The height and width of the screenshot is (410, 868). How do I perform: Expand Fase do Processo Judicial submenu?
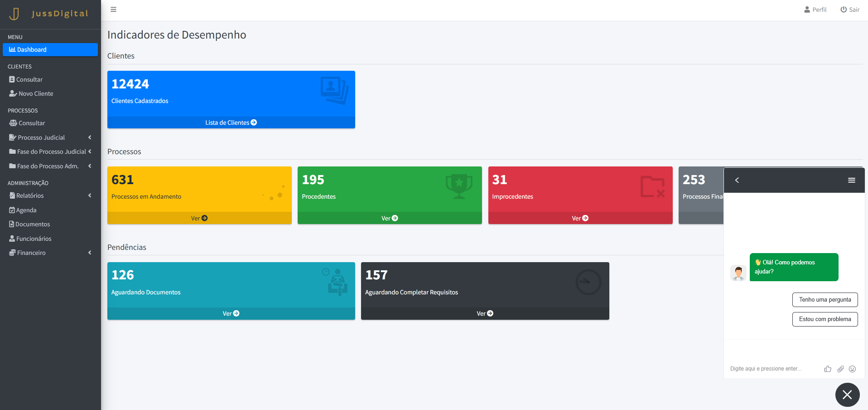pyautogui.click(x=50, y=152)
